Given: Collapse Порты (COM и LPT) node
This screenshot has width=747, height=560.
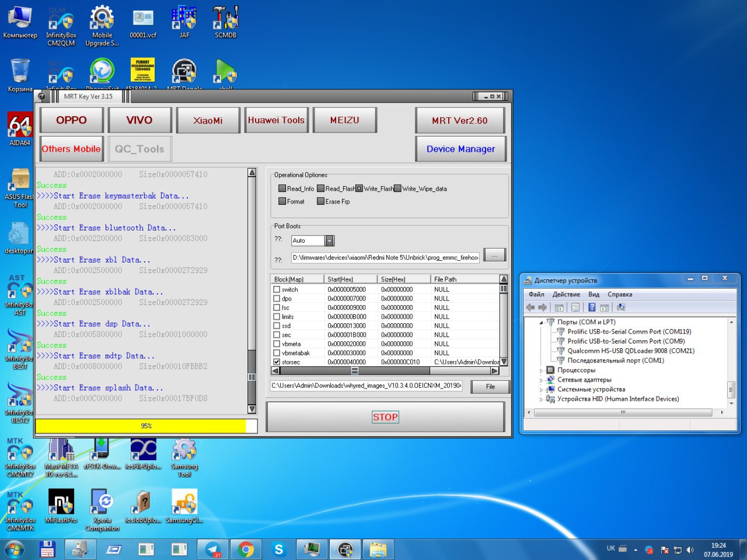Looking at the screenshot, I should (541, 322).
